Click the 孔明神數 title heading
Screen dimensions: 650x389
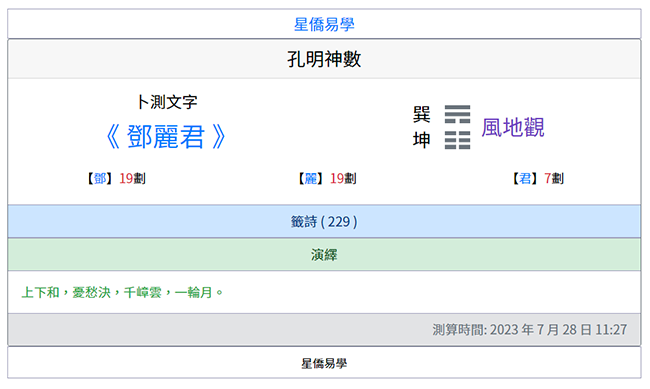(324, 59)
